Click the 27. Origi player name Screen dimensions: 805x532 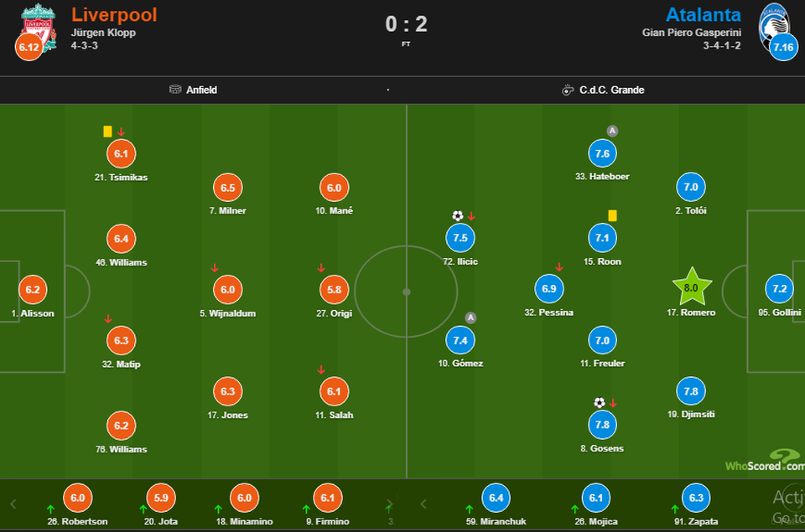pyautogui.click(x=335, y=313)
